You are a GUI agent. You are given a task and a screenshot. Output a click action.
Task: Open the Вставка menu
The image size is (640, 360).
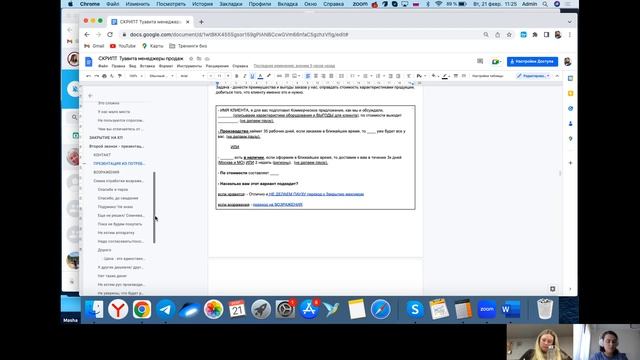147,66
